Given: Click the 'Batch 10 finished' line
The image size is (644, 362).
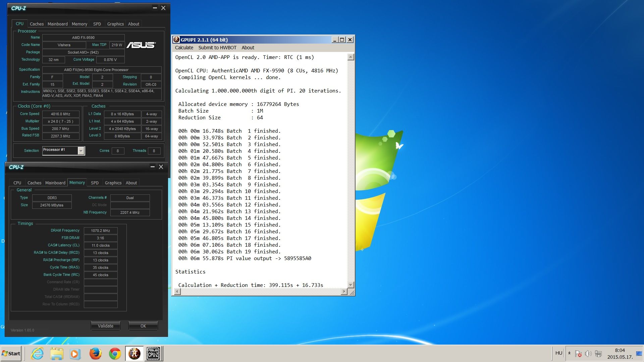Looking at the screenshot, I should (x=229, y=191).
